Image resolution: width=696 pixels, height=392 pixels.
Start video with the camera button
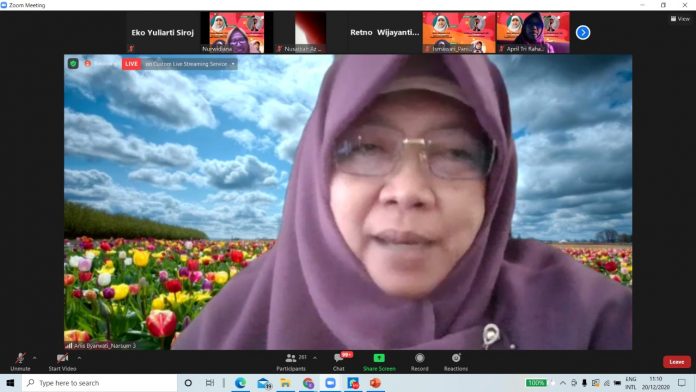click(62, 361)
